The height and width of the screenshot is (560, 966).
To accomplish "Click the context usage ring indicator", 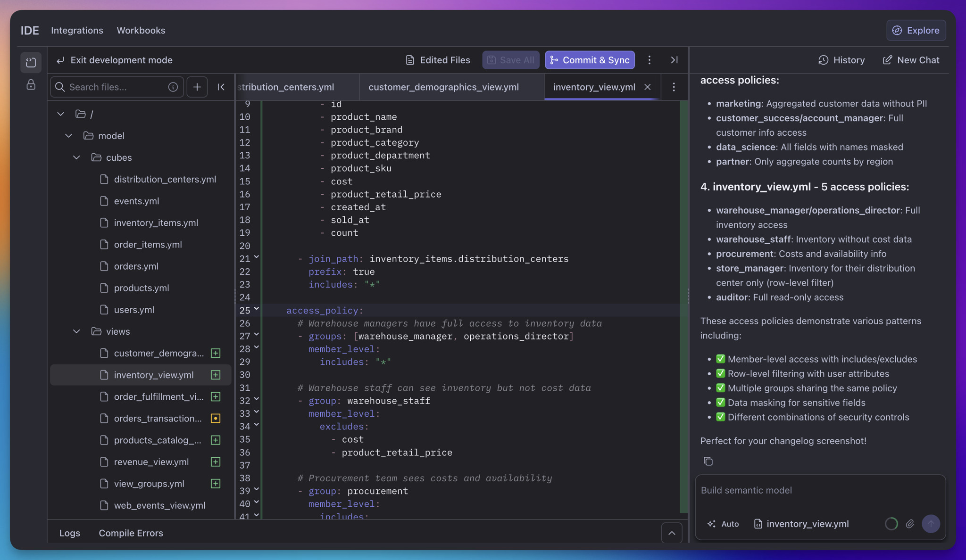I will click(x=891, y=524).
